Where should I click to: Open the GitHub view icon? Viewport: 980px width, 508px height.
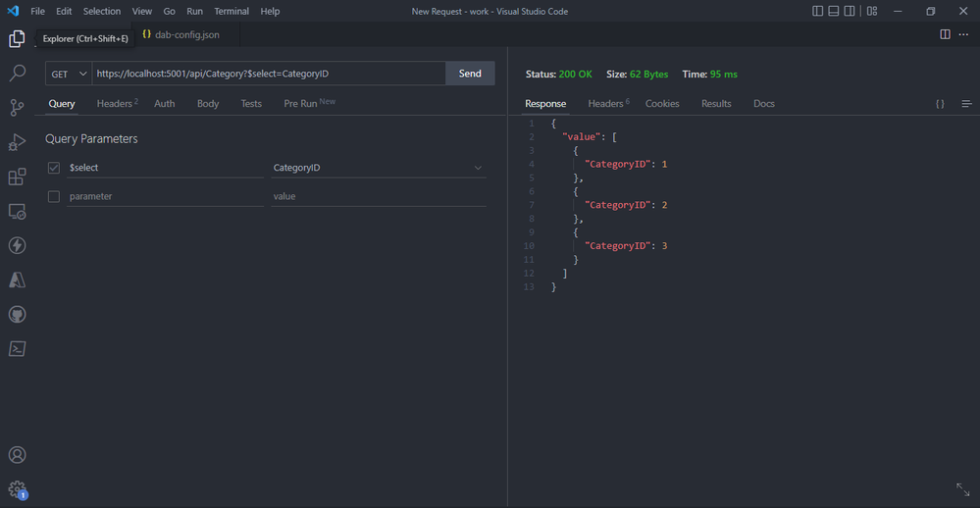pos(17,314)
